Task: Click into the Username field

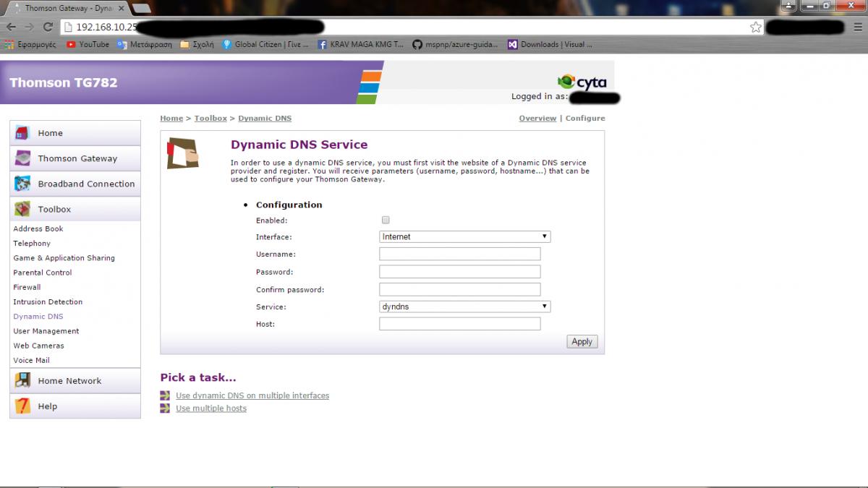Action: (460, 254)
